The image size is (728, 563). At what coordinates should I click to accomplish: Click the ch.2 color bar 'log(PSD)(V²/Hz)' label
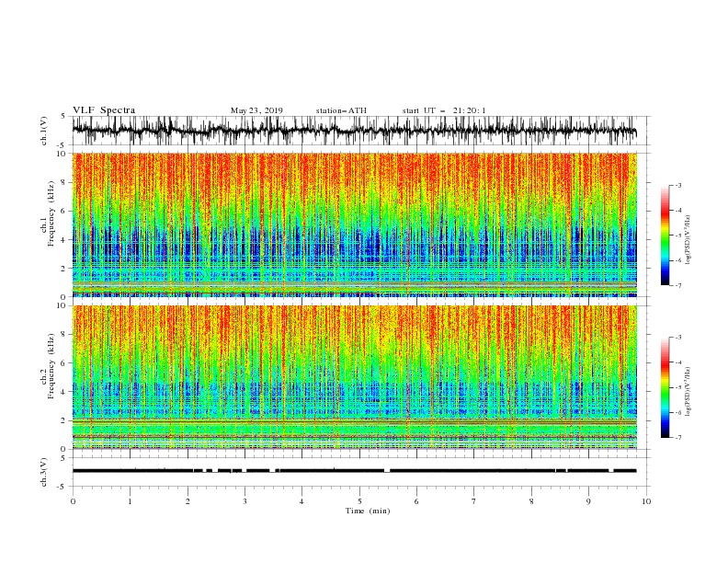pyautogui.click(x=688, y=391)
